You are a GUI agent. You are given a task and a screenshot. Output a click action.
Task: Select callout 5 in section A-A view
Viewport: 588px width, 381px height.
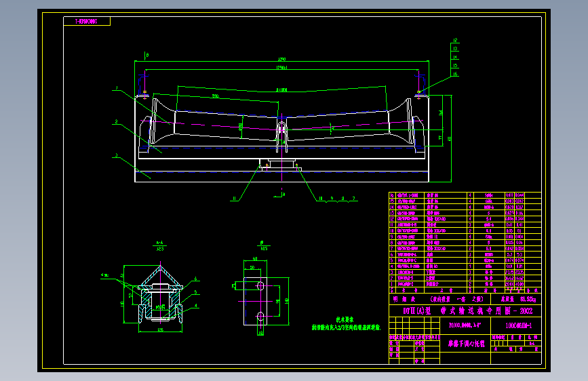(x=195, y=292)
